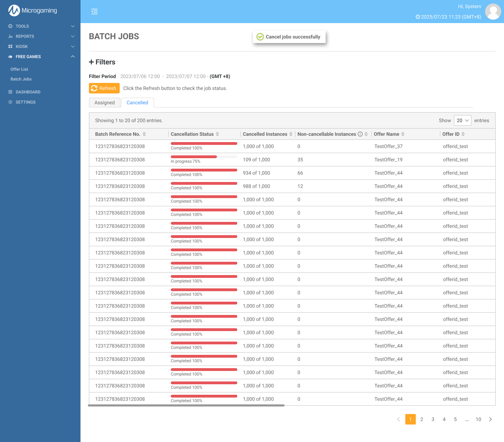
Task: Go to page 2 of results
Action: click(x=422, y=419)
